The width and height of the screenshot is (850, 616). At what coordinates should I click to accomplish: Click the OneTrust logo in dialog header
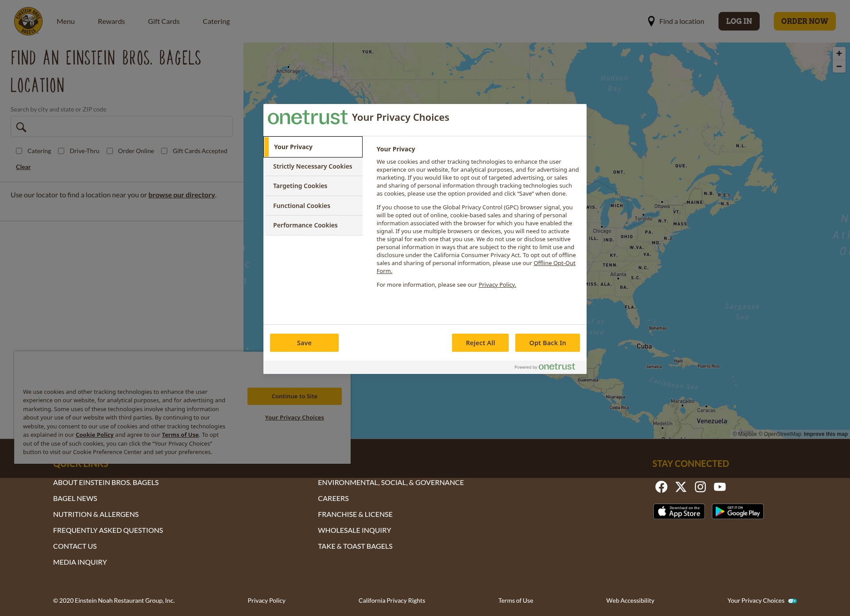[308, 117]
